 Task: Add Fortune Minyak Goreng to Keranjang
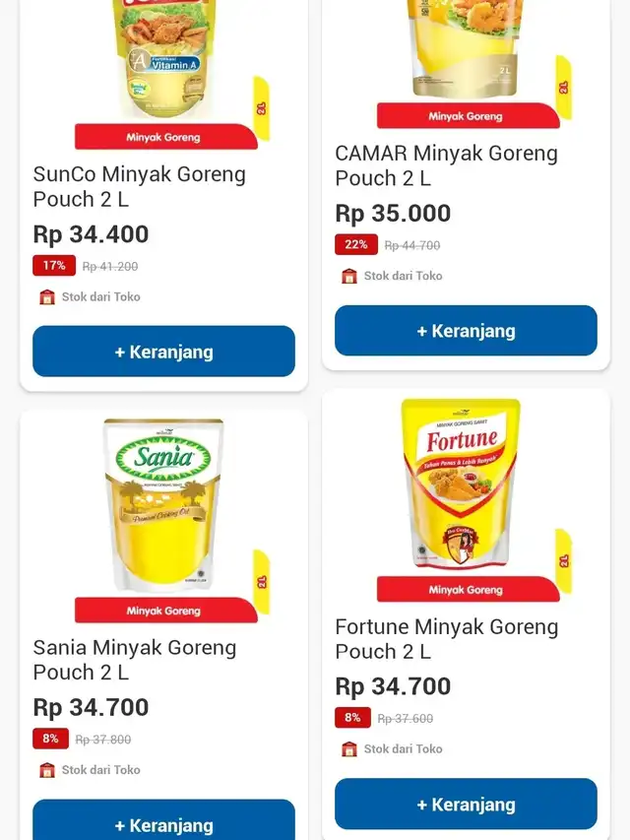point(466,804)
